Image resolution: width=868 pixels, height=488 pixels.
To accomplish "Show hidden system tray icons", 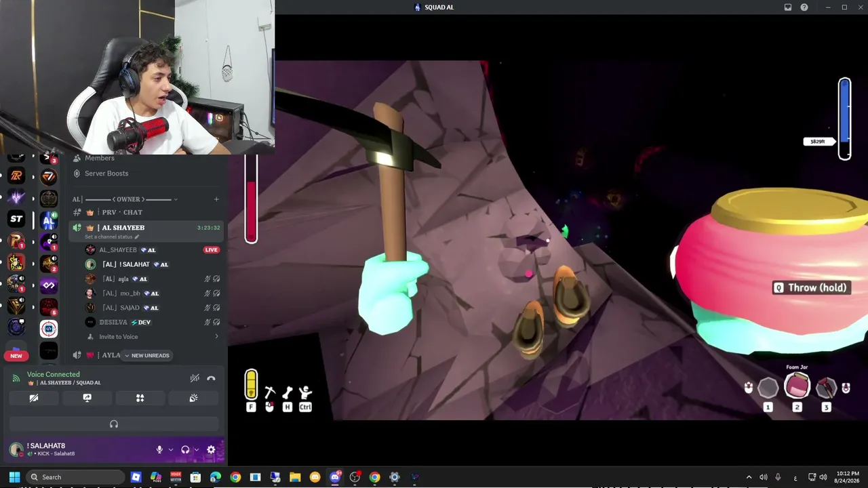I will click(x=749, y=477).
